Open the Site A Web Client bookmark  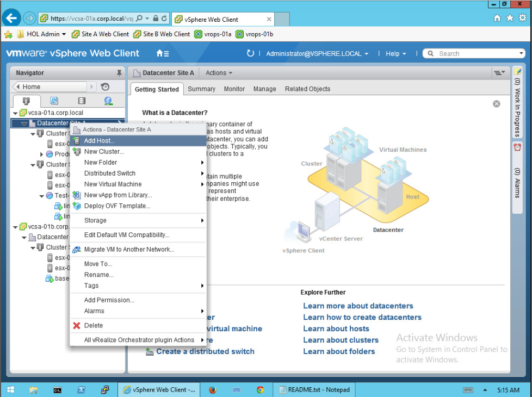coord(100,34)
